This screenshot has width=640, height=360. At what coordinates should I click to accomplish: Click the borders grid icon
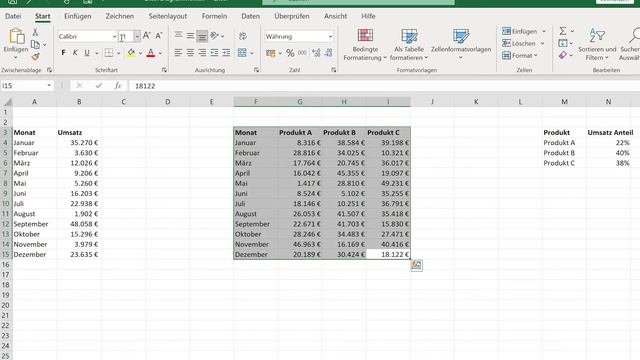pos(109,53)
